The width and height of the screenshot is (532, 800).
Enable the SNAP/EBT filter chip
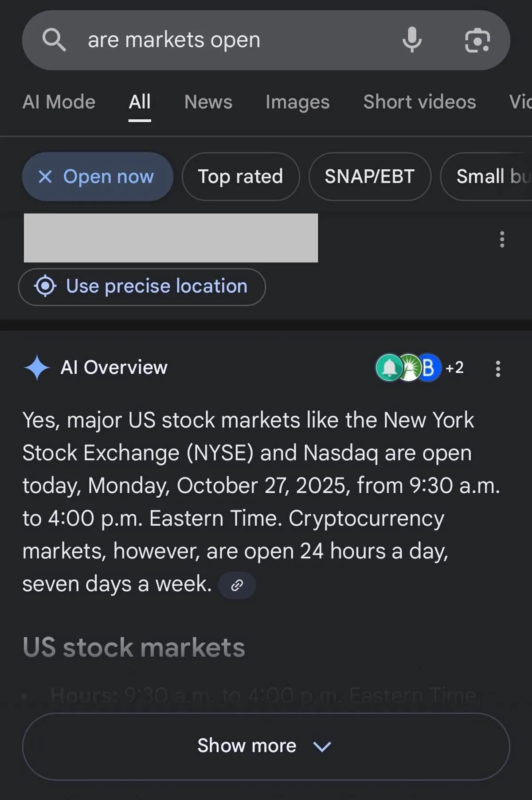(x=369, y=176)
